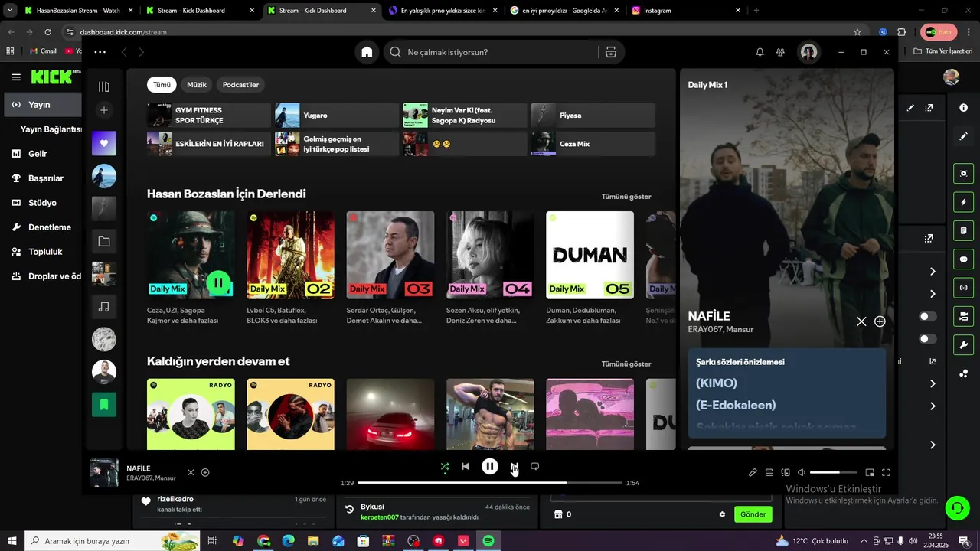Toggle repeat mode
The width and height of the screenshot is (980, 551).
coord(535,466)
